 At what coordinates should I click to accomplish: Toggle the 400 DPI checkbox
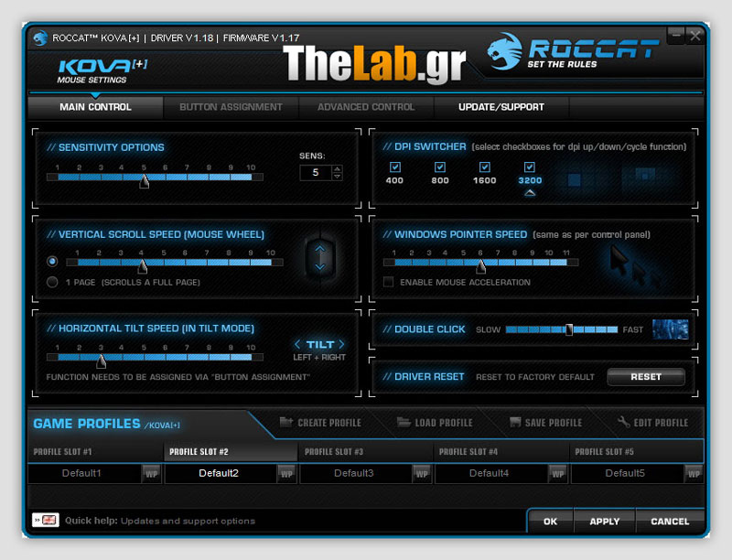point(395,167)
